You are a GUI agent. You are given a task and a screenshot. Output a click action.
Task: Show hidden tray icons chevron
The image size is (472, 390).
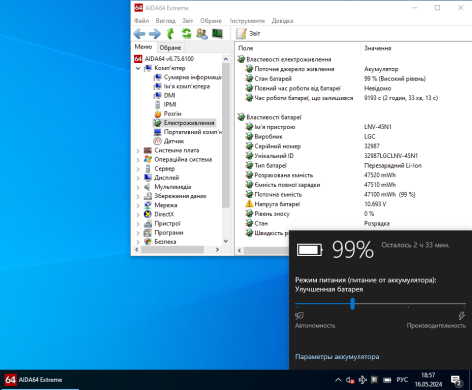tap(338, 380)
